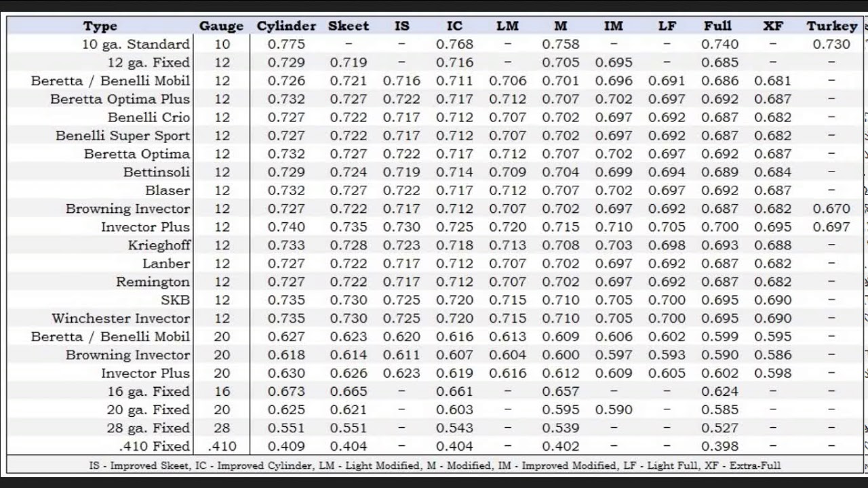
Task: Click the Lanber row label
Action: click(166, 264)
